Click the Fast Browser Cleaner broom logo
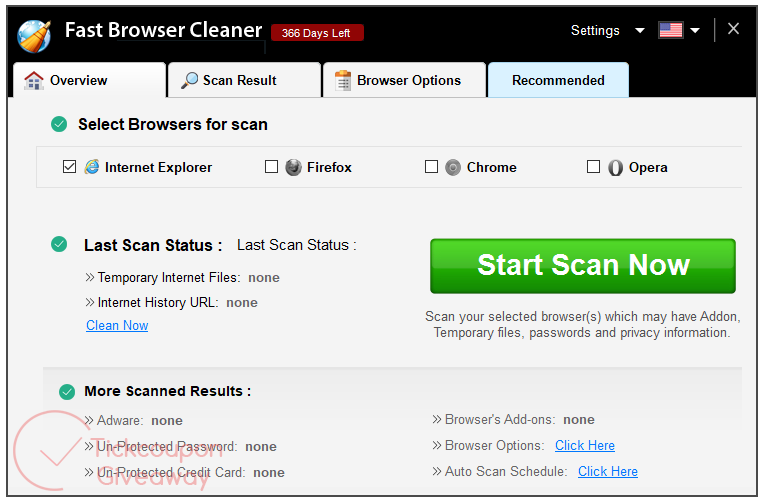762x502 pixels. (34, 36)
